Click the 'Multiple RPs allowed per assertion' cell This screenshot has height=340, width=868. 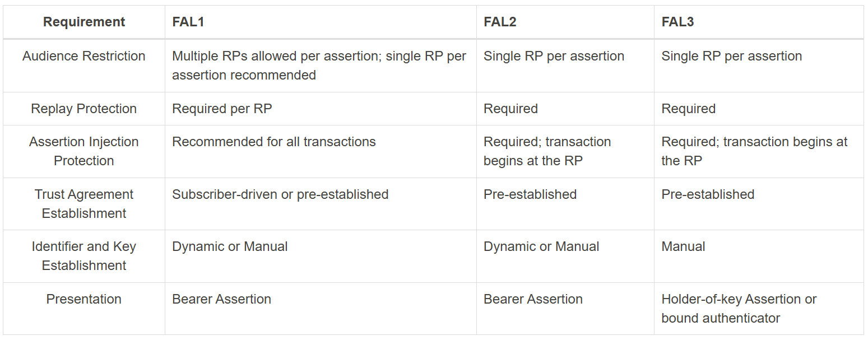click(319, 66)
